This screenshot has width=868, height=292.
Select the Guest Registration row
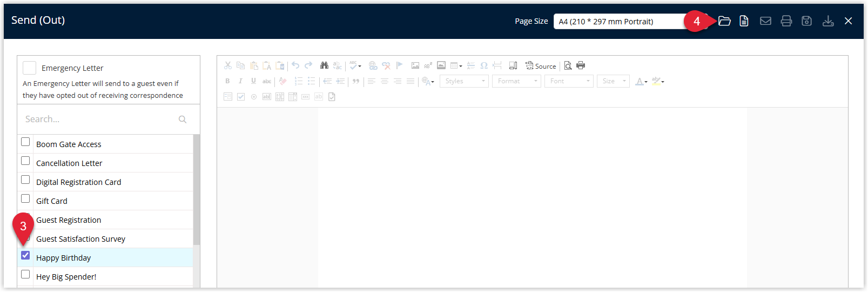[105, 220]
